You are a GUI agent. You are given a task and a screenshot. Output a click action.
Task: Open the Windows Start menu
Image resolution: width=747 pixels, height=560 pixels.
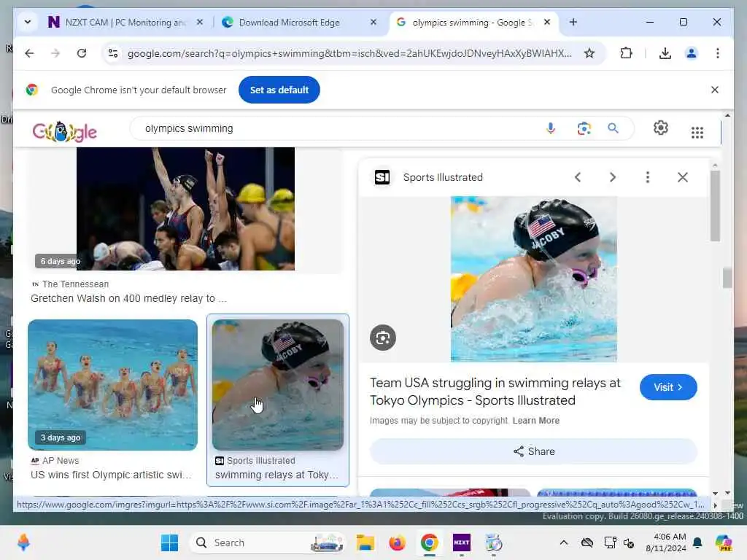169,542
